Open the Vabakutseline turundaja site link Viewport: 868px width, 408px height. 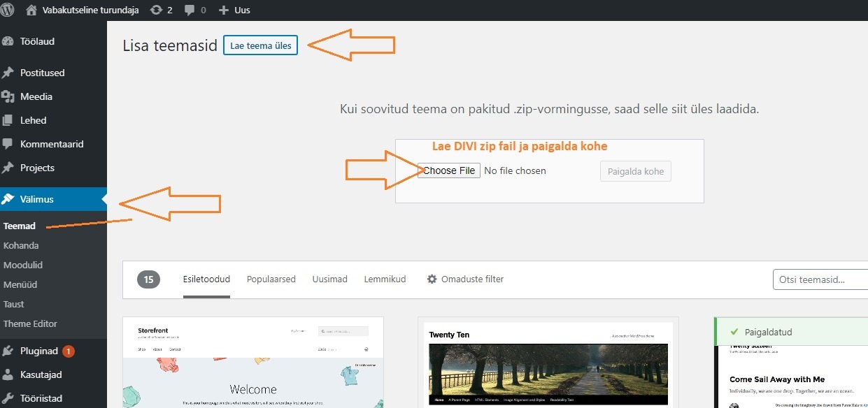click(90, 10)
